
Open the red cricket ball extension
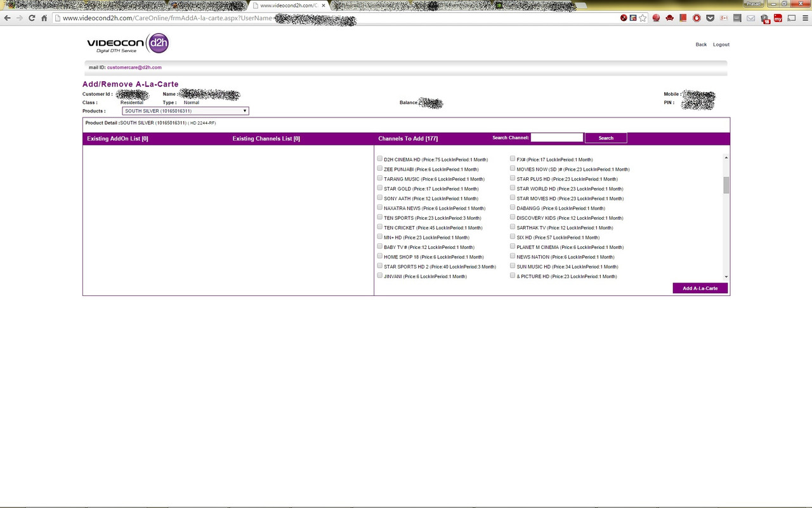pos(656,18)
